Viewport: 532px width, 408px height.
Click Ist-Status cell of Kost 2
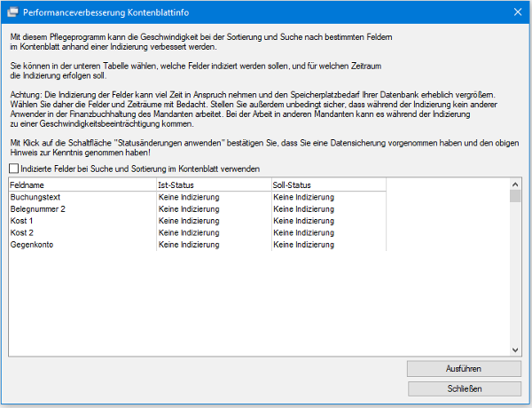tap(214, 233)
